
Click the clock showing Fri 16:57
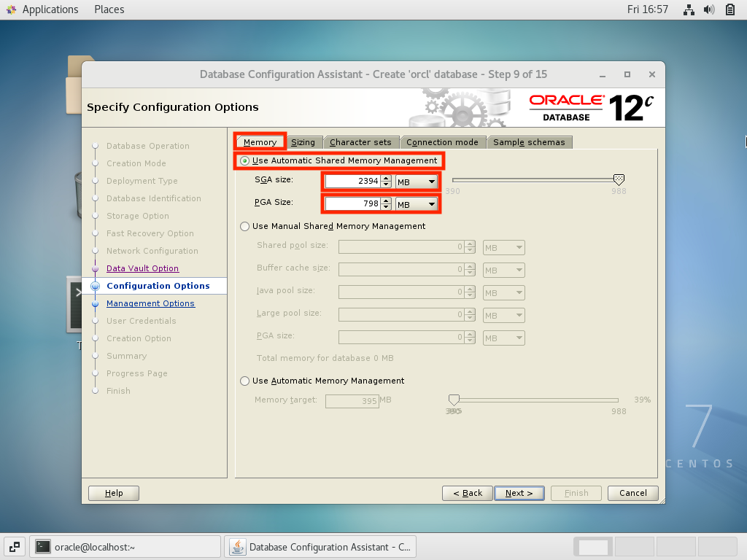[x=648, y=9]
